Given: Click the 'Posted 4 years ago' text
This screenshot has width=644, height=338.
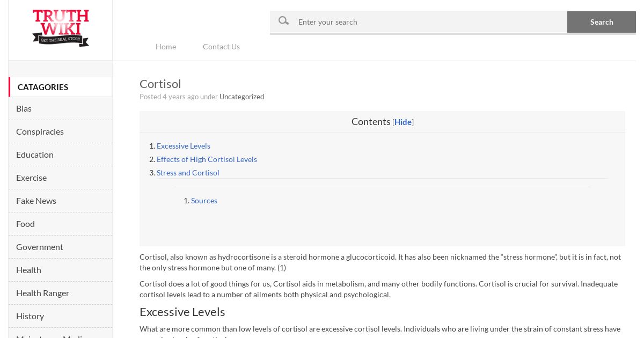Looking at the screenshot, I should (169, 97).
